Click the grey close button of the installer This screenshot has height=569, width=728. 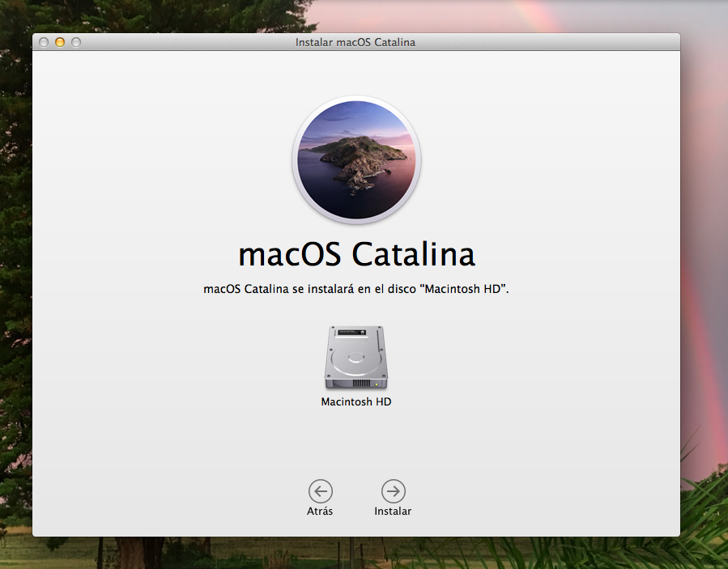(44, 42)
